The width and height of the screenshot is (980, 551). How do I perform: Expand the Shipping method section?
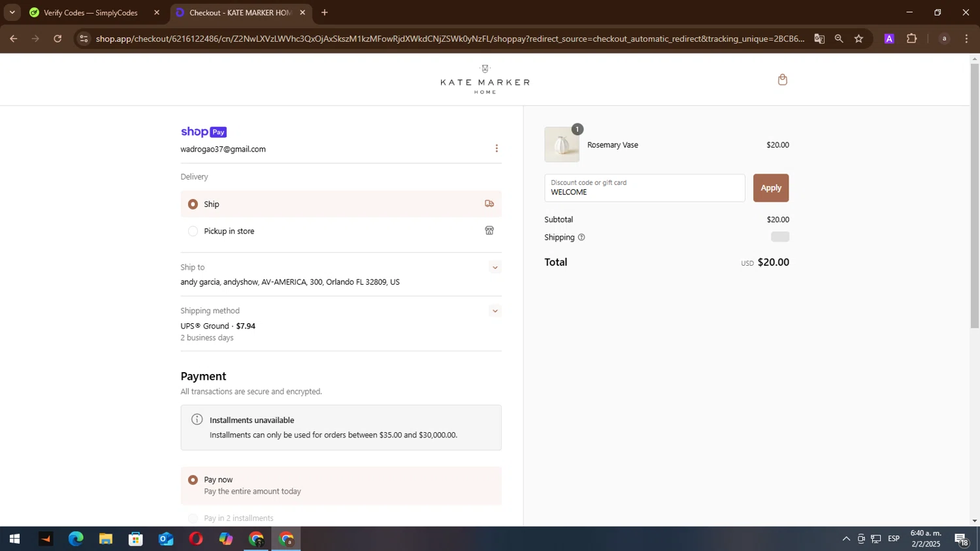coord(495,311)
